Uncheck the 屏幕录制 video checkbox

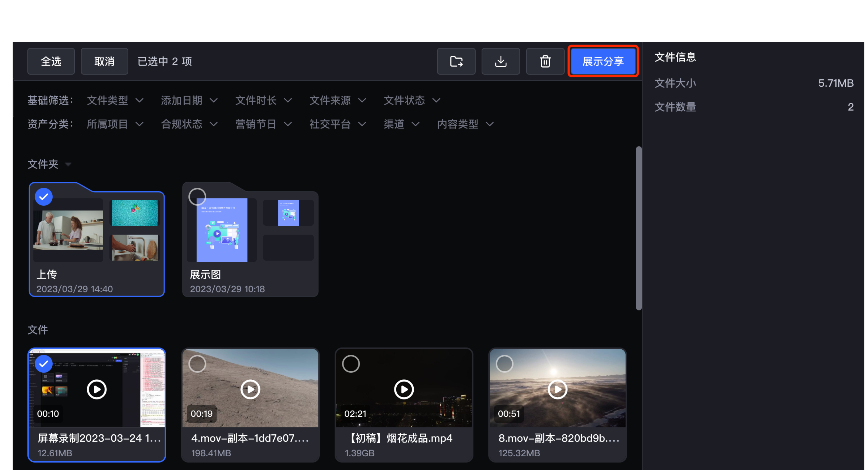point(44,364)
